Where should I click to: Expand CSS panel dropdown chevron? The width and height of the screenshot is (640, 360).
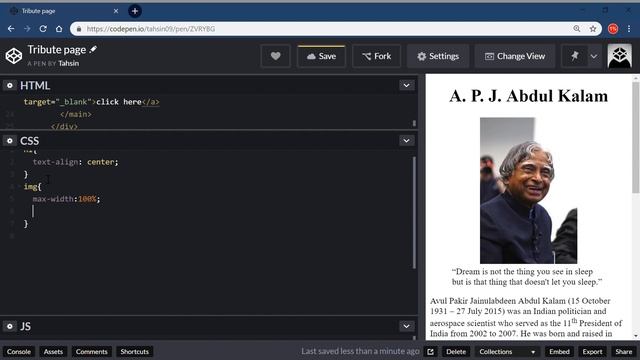407,141
